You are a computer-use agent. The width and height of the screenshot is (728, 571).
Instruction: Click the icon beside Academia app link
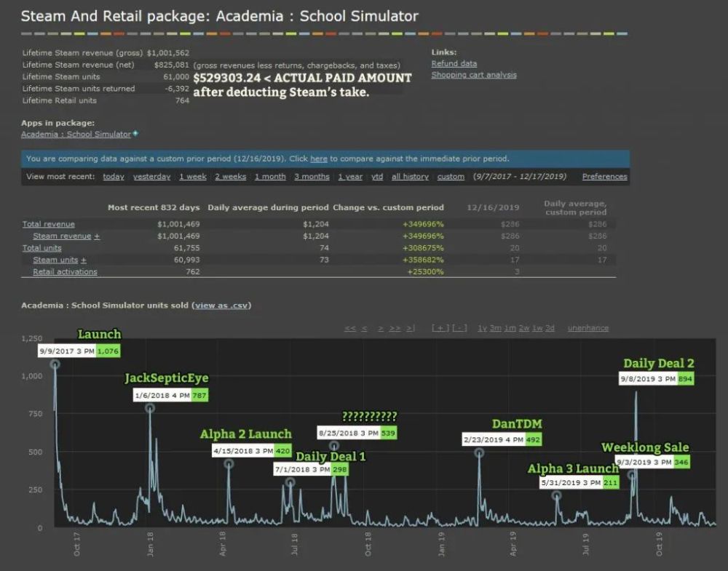click(x=135, y=134)
